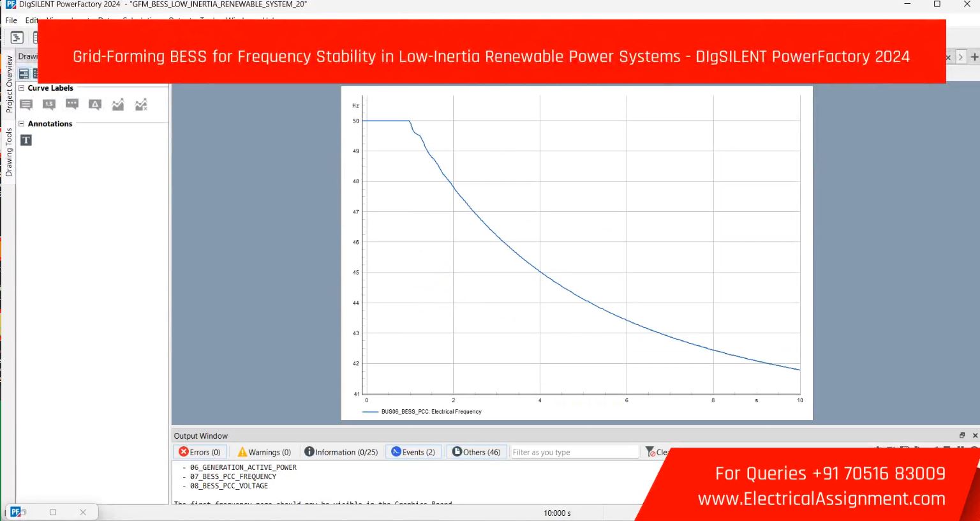Toggle the Events (2) filter

pyautogui.click(x=413, y=452)
